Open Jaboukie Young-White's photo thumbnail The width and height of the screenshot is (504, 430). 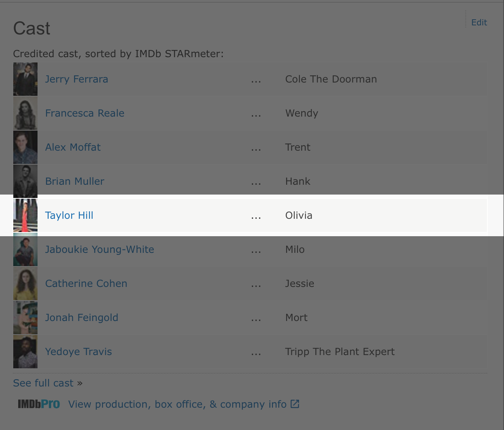(25, 249)
